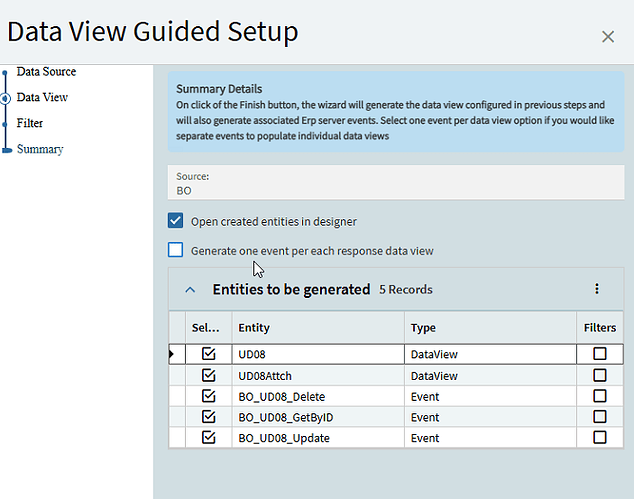Screen dimensions: 634x499
Task: Open the grid overflow menu (three dots)
Action: point(597,289)
